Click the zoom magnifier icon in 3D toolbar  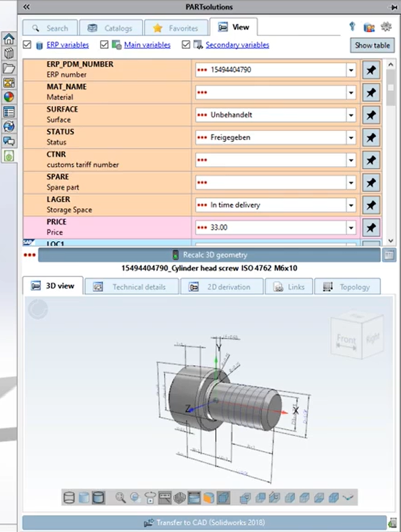[120, 498]
